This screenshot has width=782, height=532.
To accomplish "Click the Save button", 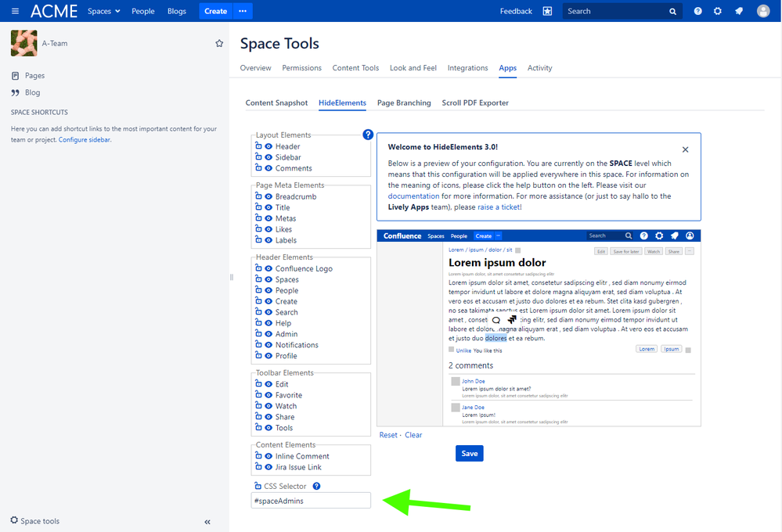I will (x=470, y=453).
